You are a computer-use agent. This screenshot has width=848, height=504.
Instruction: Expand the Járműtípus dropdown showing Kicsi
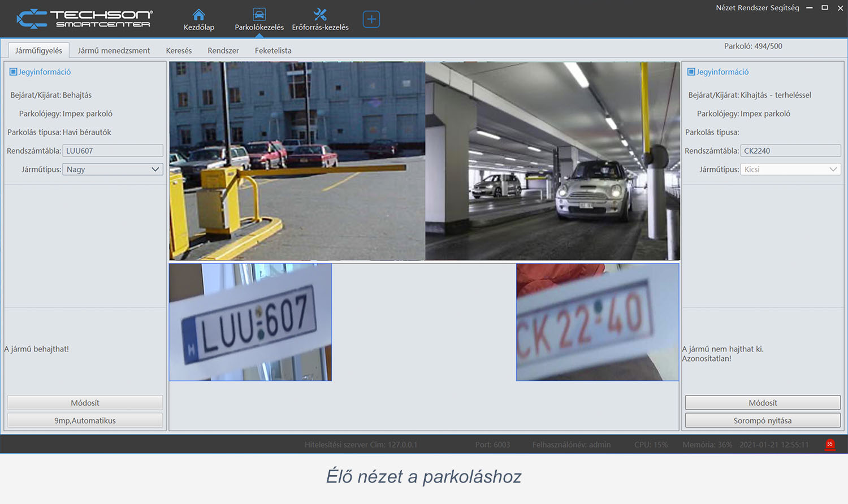tap(790, 170)
